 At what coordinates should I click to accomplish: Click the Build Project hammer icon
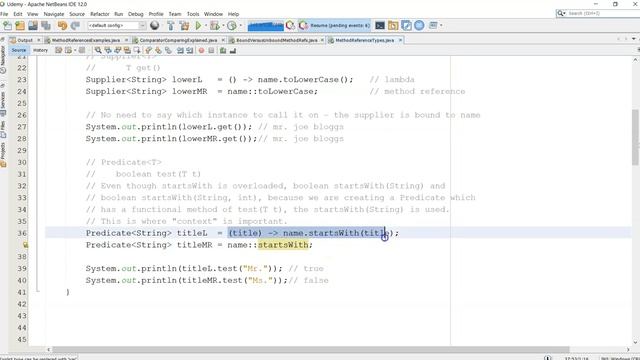point(171,26)
